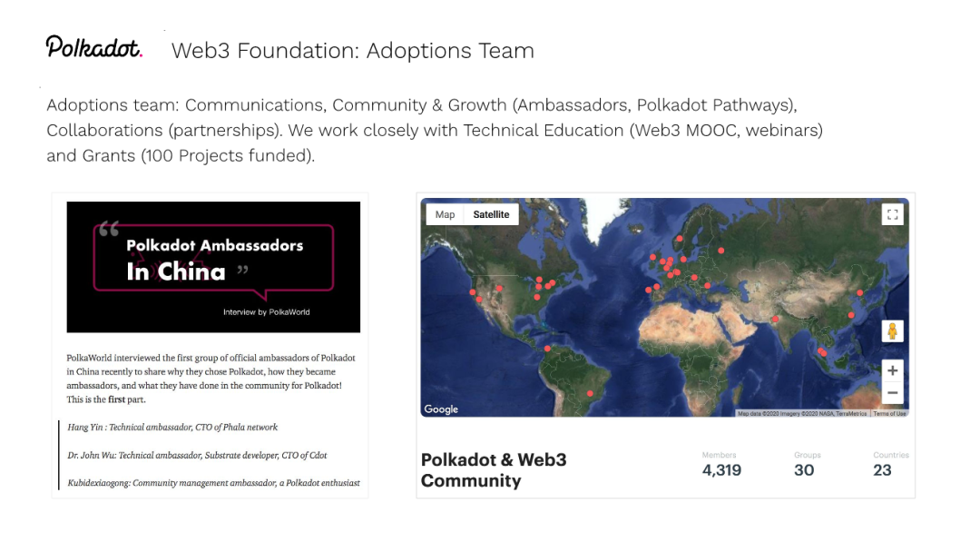Open the Terms of Use link

point(890,410)
